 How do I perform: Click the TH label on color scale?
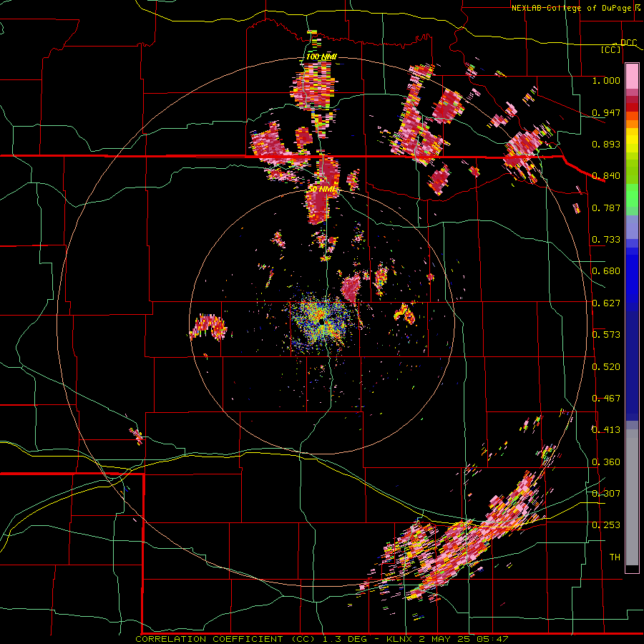click(615, 557)
